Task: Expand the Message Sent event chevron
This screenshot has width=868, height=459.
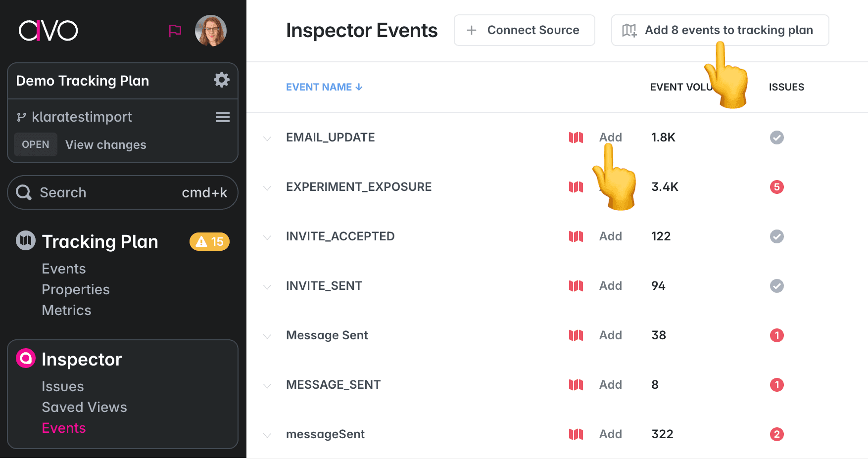Action: pos(267,336)
